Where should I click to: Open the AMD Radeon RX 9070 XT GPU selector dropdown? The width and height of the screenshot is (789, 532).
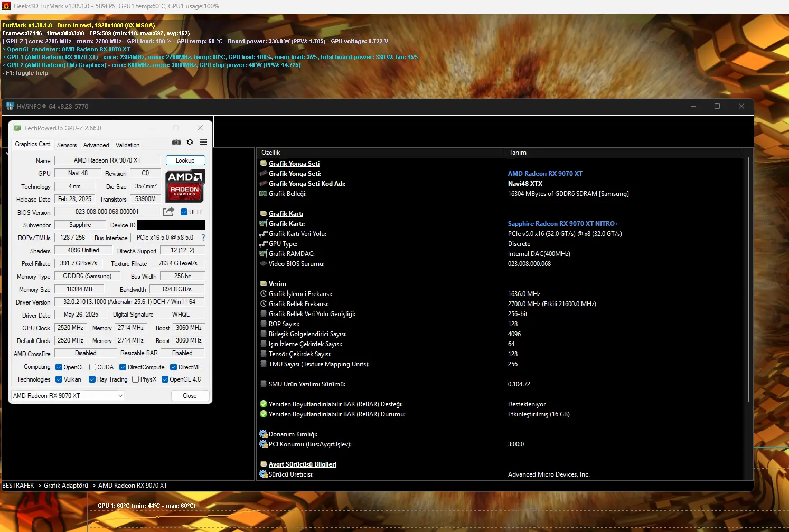pyautogui.click(x=68, y=395)
